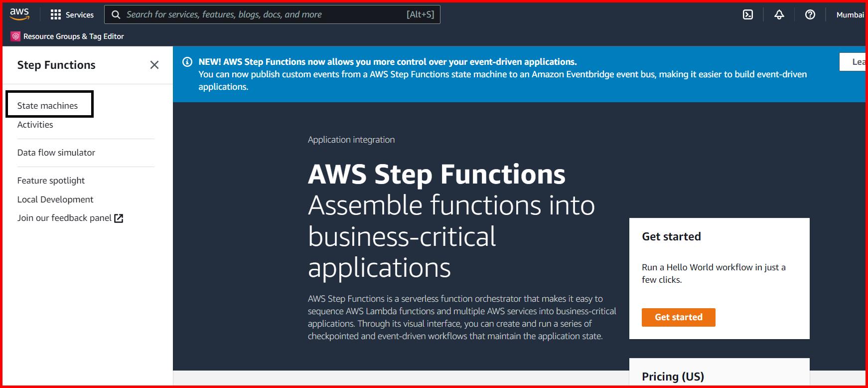This screenshot has height=388, width=868.
Task: Open the AWS CloudShell terminal icon
Action: [x=748, y=14]
